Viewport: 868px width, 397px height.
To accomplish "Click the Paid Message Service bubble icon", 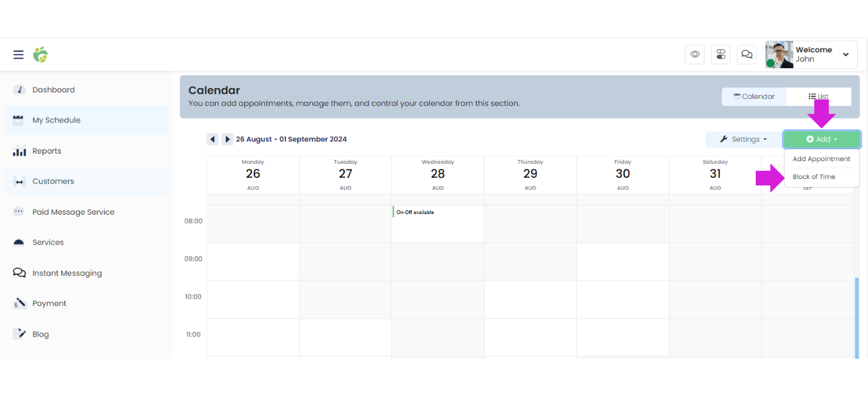I will click(x=19, y=212).
